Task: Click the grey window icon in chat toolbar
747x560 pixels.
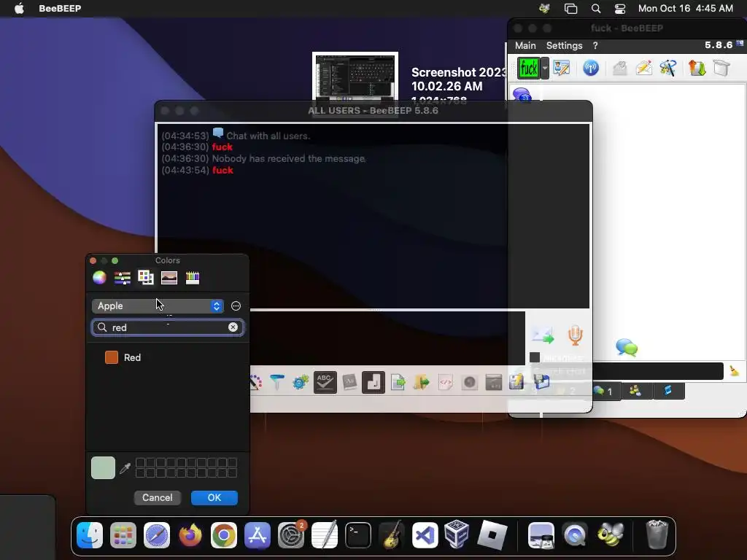Action: point(494,382)
